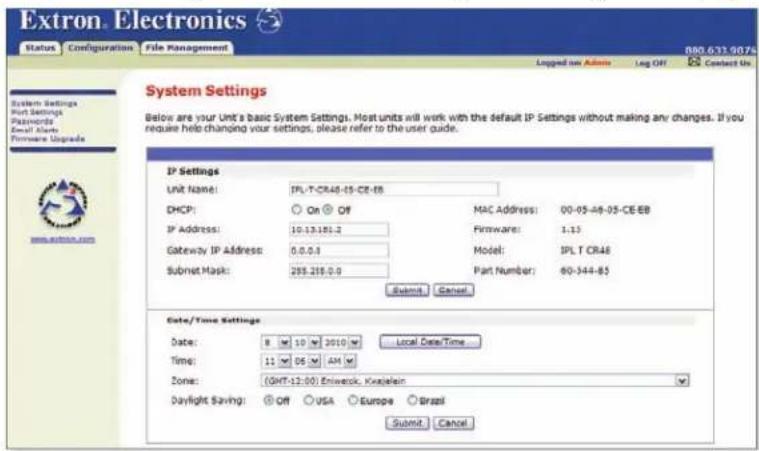Open the Date year dropdown

coord(342,342)
